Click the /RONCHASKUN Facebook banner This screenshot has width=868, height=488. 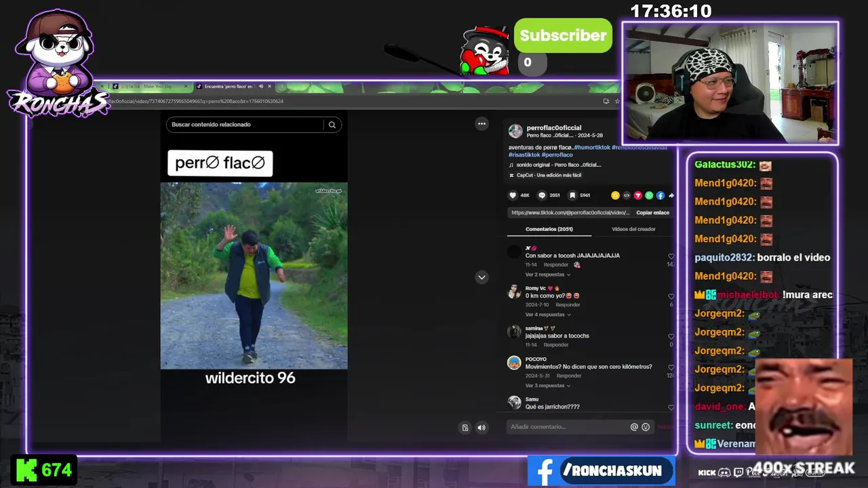coord(601,471)
